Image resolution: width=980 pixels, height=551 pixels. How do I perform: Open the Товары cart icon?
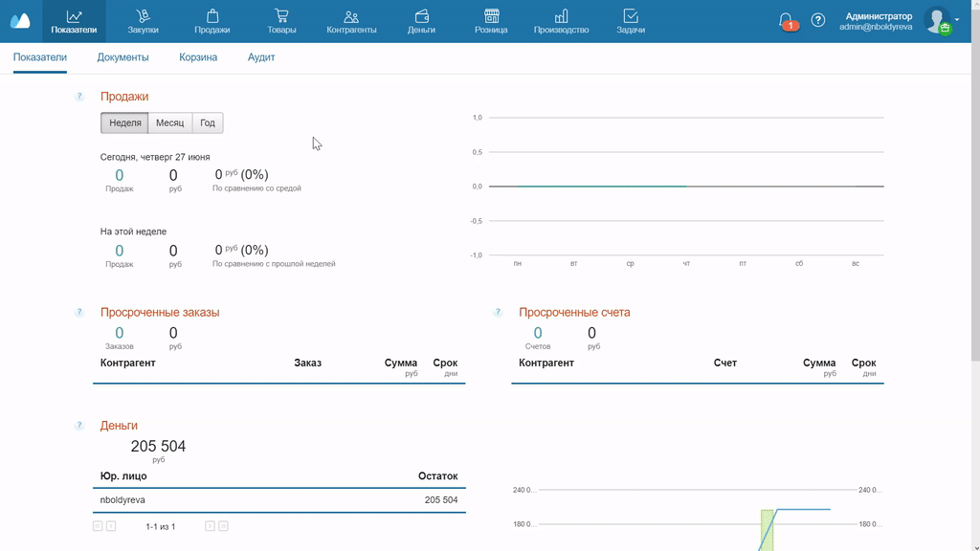[281, 16]
